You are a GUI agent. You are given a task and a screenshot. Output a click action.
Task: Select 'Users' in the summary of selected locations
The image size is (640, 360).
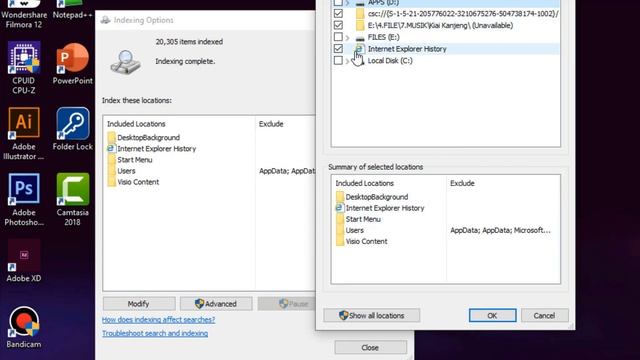tap(354, 230)
